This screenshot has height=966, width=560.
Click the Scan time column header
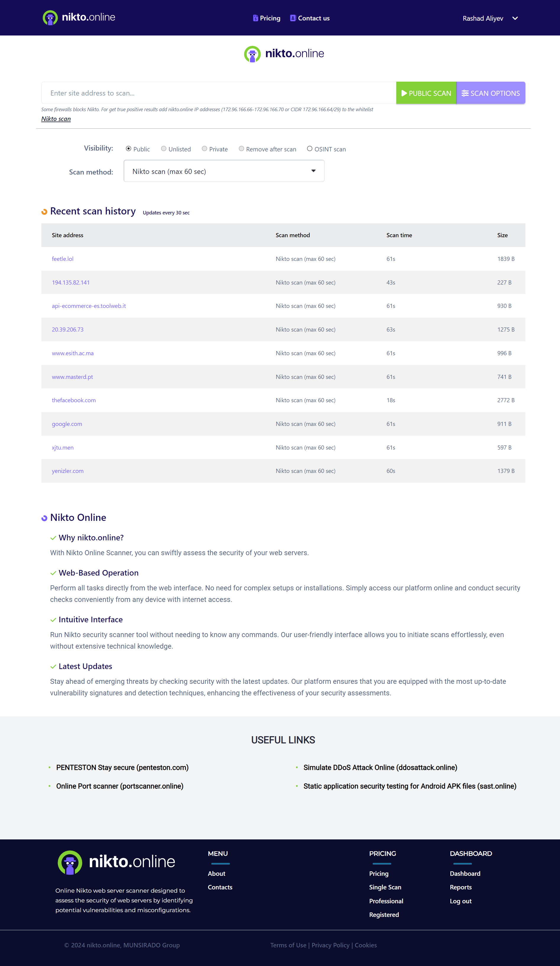coord(399,235)
